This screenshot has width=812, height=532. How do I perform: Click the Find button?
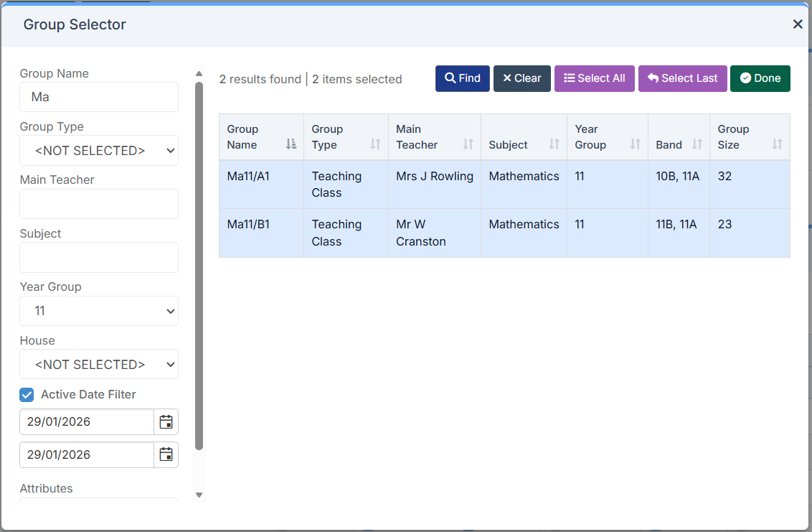(462, 79)
